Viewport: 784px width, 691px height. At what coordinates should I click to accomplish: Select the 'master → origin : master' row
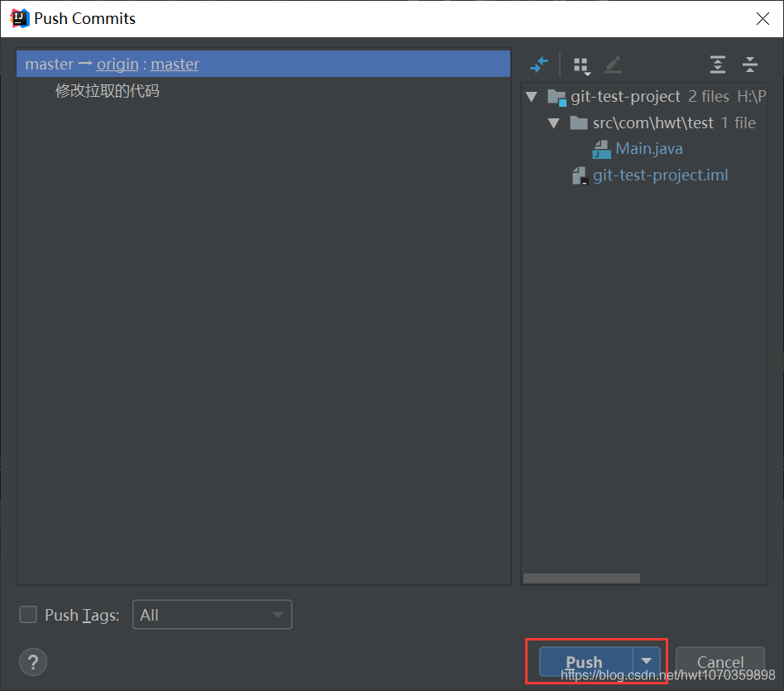[x=263, y=64]
